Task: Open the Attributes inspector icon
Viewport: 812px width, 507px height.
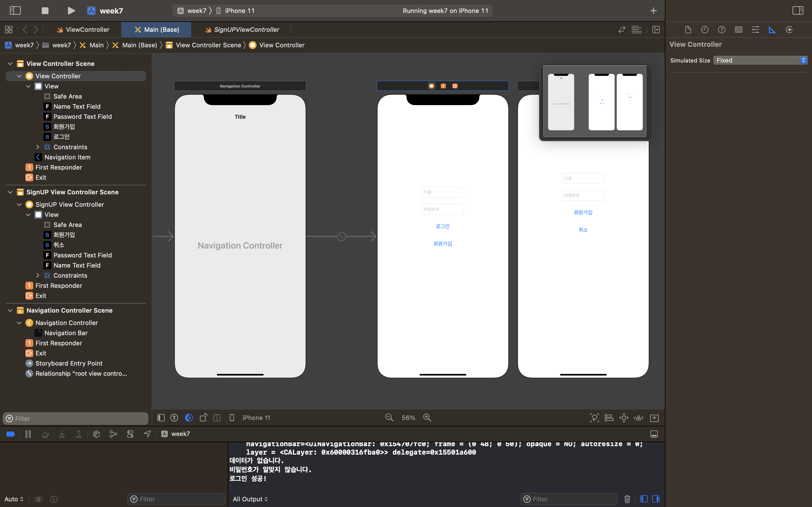Action: (x=755, y=30)
